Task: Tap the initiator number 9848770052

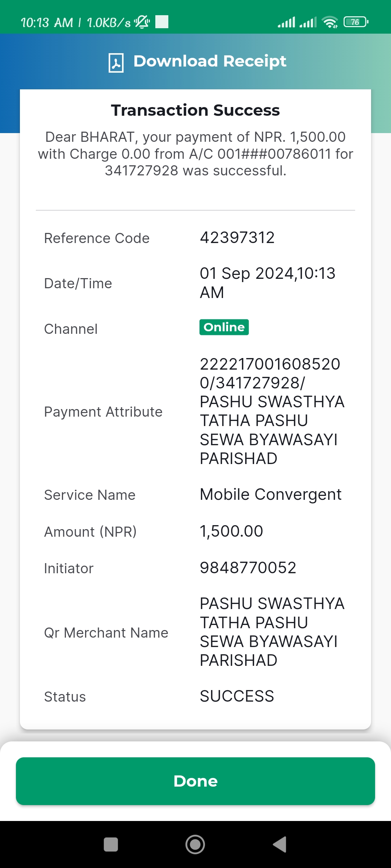Action: pos(248,568)
